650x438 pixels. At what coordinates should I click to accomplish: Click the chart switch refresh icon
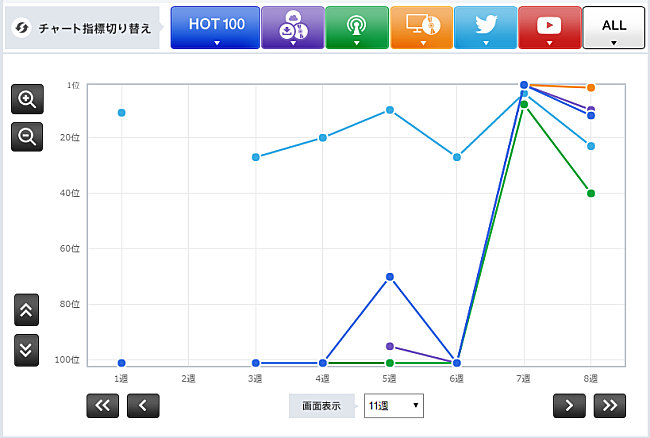pos(20,28)
